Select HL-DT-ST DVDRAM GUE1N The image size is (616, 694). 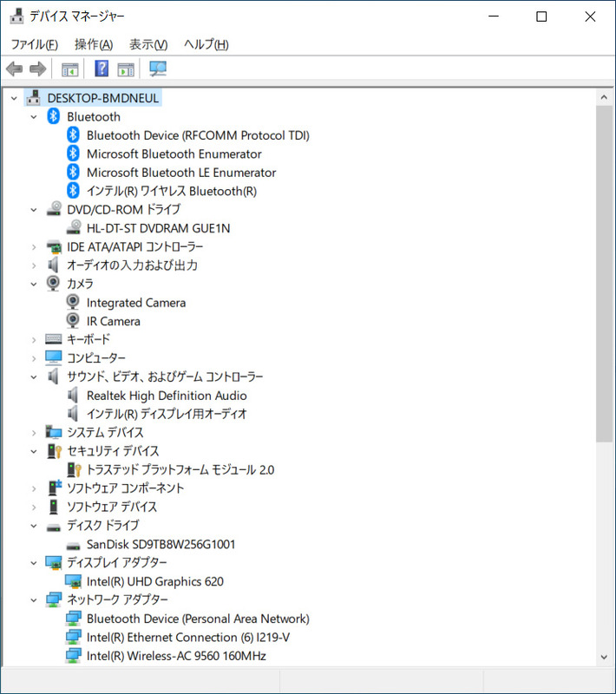click(x=158, y=228)
